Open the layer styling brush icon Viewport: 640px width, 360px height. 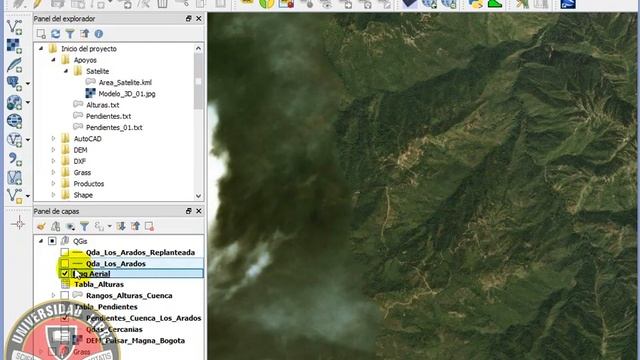click(41, 226)
